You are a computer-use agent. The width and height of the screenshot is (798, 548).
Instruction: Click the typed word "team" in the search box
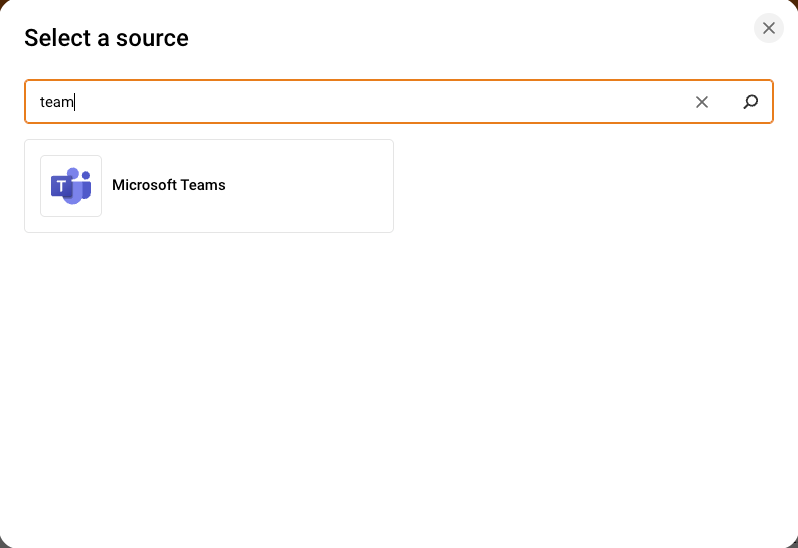pyautogui.click(x=56, y=102)
